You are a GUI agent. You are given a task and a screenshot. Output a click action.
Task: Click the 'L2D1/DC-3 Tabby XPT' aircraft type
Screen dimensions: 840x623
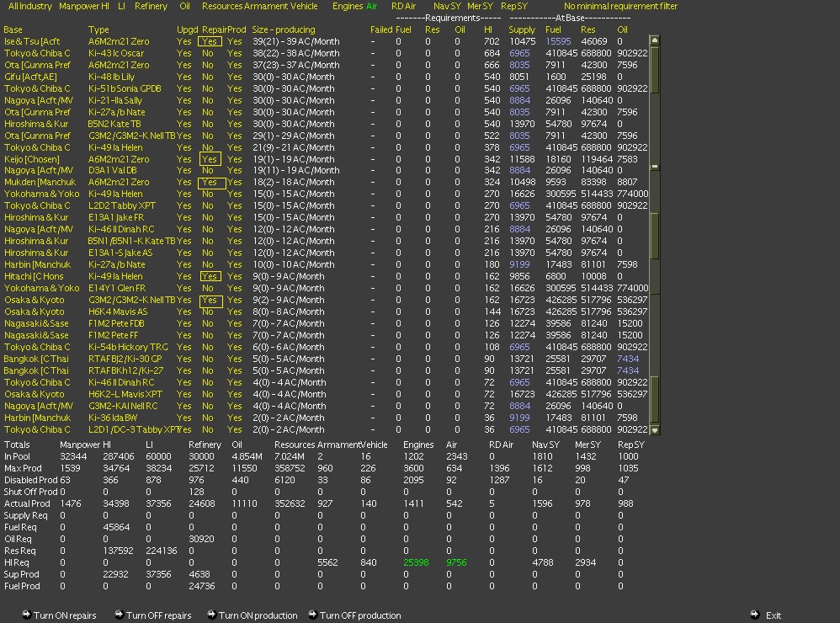point(132,429)
